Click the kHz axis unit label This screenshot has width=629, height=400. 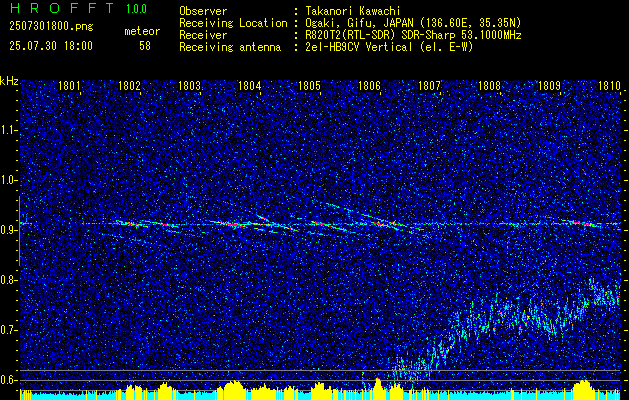(9, 81)
